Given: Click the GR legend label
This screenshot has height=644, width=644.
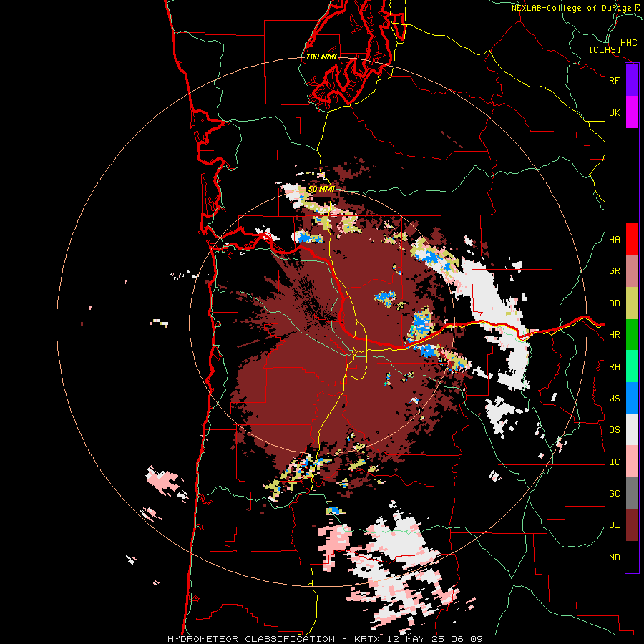Looking at the screenshot, I should [x=614, y=271].
